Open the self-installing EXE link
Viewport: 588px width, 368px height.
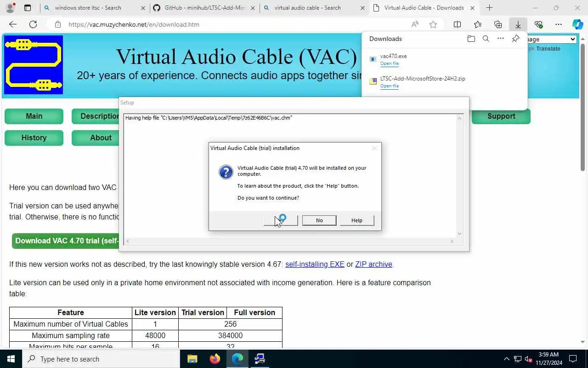[x=315, y=264]
